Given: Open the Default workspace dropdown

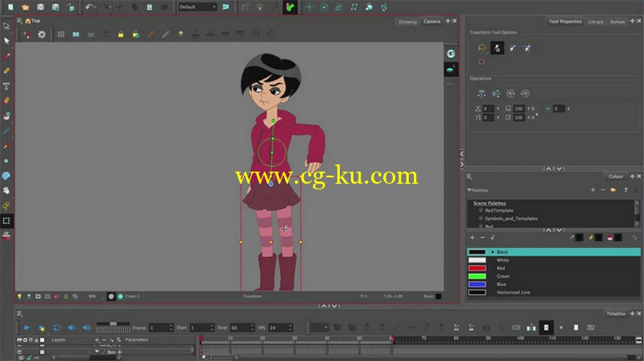Looking at the screenshot, I should pyautogui.click(x=197, y=7).
